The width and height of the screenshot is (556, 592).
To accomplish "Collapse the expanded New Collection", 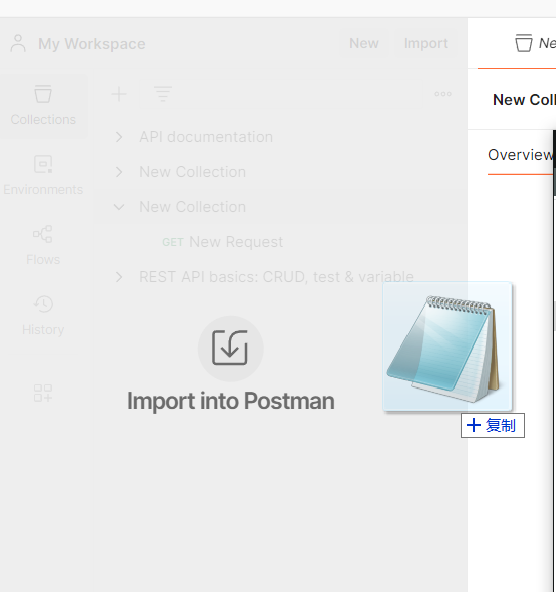I will [x=119, y=207].
